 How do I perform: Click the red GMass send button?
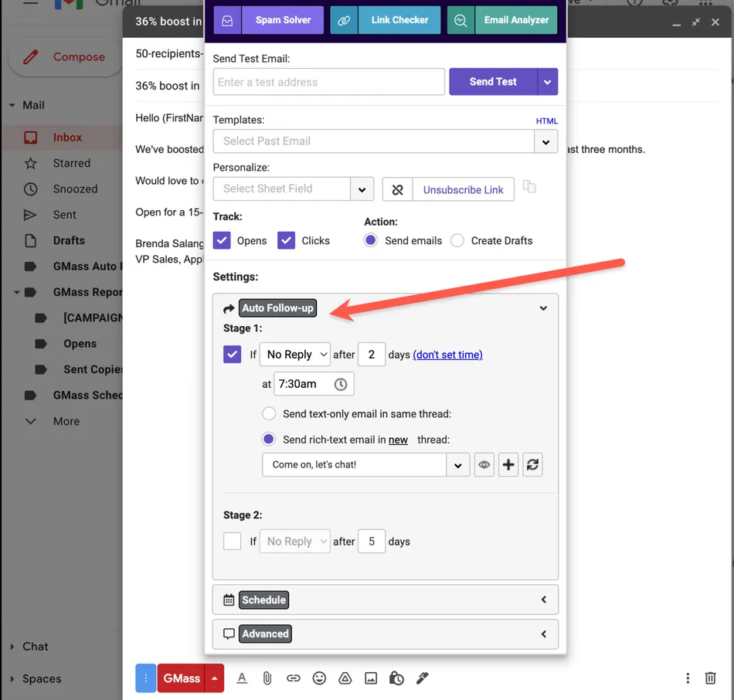click(x=181, y=678)
